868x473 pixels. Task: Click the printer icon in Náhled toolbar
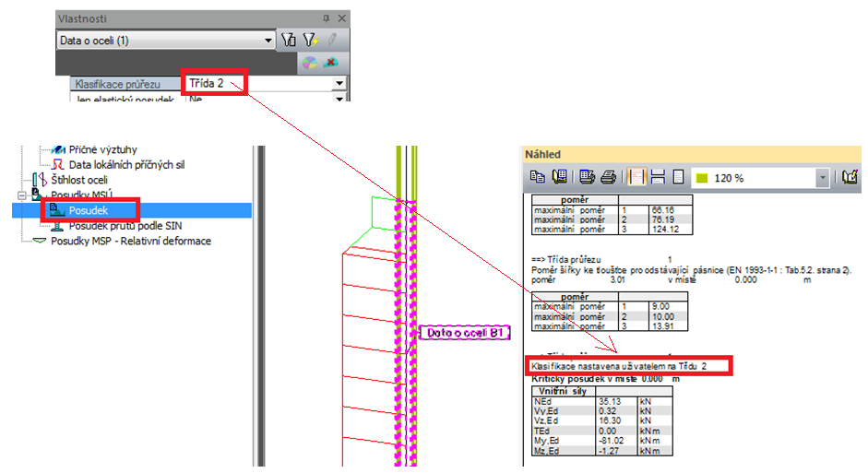608,177
